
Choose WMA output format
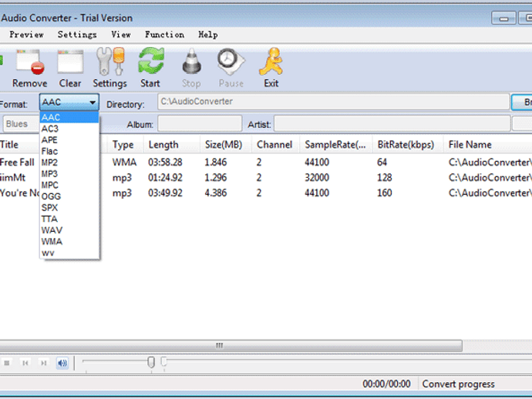point(69,242)
